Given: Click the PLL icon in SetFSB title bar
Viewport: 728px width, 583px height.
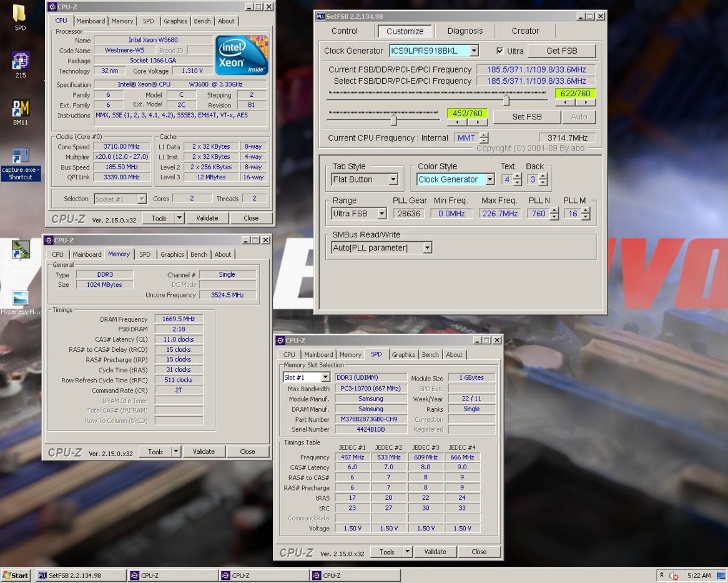Looking at the screenshot, I should (320, 16).
